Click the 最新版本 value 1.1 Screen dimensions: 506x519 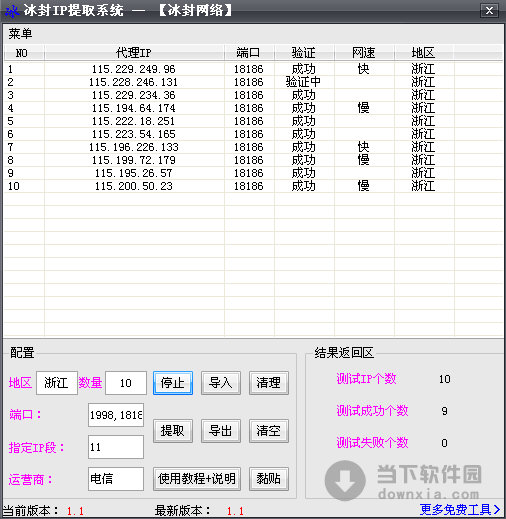pos(235,511)
